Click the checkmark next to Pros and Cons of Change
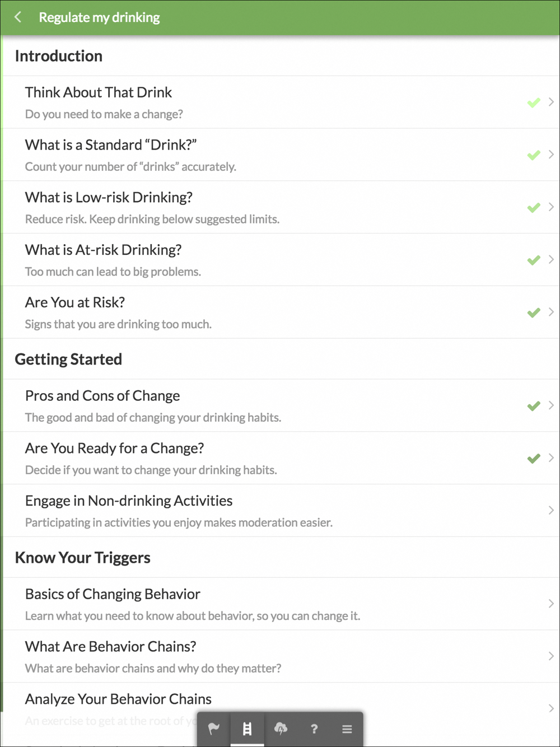Image resolution: width=560 pixels, height=747 pixels. (534, 406)
